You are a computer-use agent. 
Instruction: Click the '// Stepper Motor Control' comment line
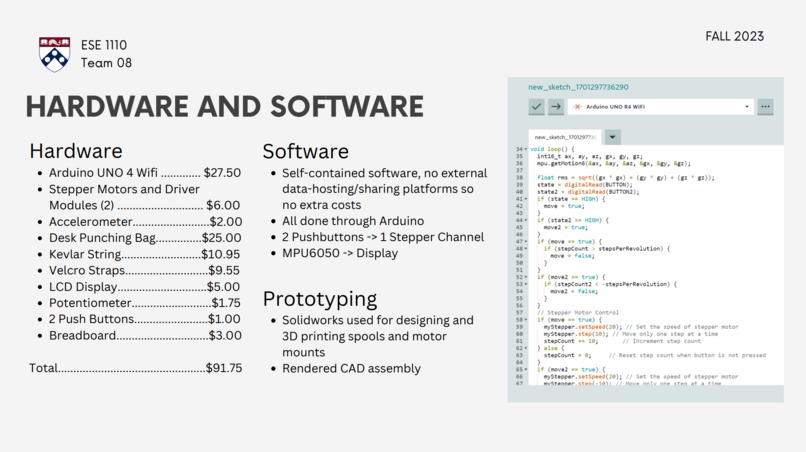click(578, 312)
